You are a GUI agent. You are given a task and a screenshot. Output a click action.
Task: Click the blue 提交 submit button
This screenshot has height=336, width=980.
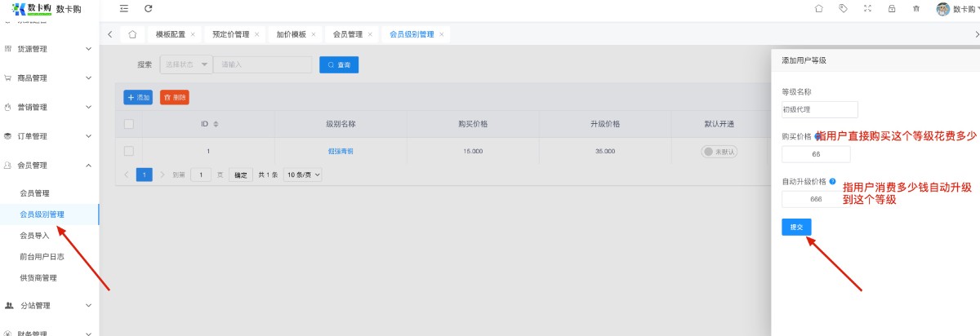796,227
